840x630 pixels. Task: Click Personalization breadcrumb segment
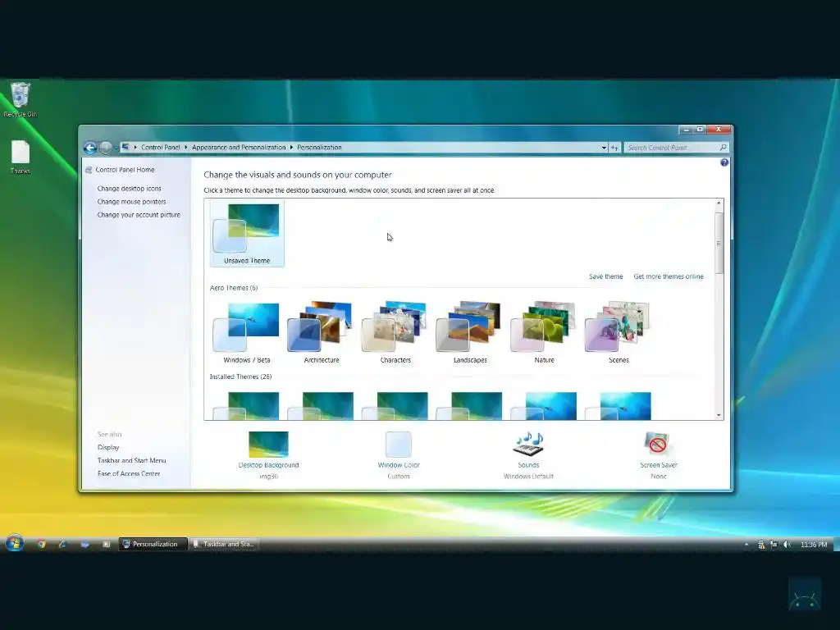319,148
